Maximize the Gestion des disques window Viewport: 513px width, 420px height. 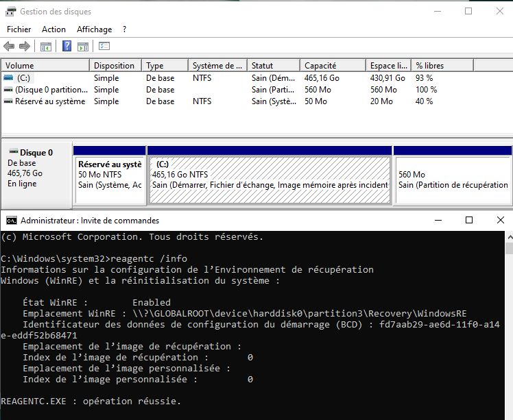coord(468,12)
